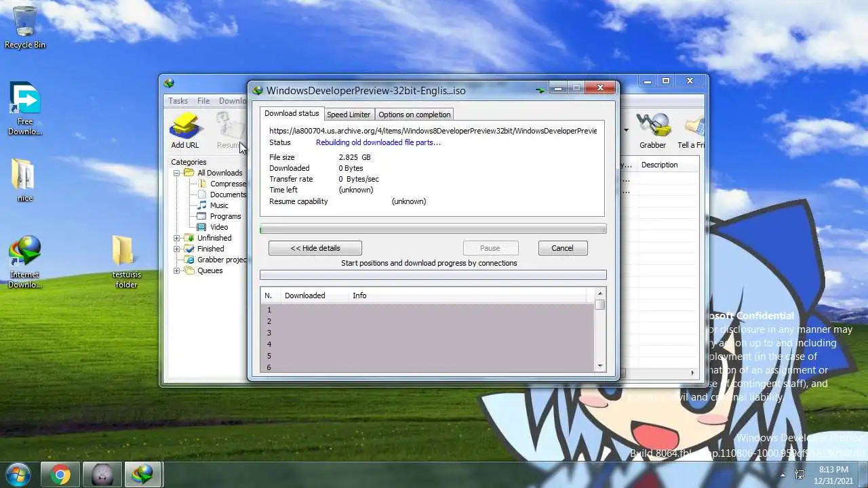Image resolution: width=868 pixels, height=488 pixels.
Task: Open Google Chrome from the taskbar
Action: point(60,474)
